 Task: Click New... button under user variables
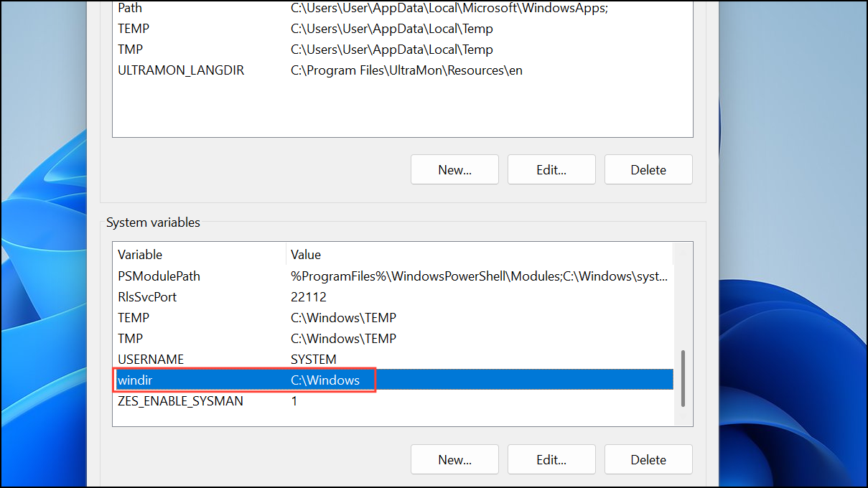tap(454, 169)
